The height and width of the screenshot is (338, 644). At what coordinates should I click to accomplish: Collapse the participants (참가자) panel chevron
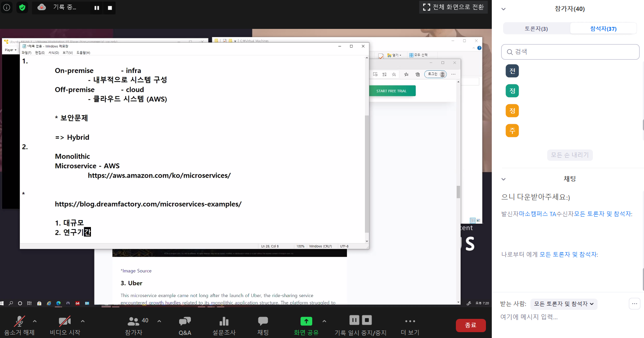click(x=503, y=9)
